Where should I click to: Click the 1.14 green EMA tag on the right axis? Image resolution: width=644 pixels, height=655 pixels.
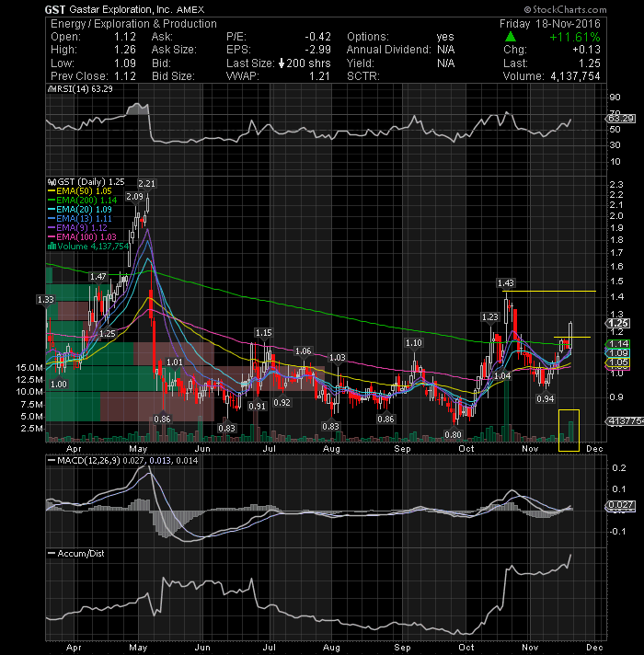(x=618, y=343)
